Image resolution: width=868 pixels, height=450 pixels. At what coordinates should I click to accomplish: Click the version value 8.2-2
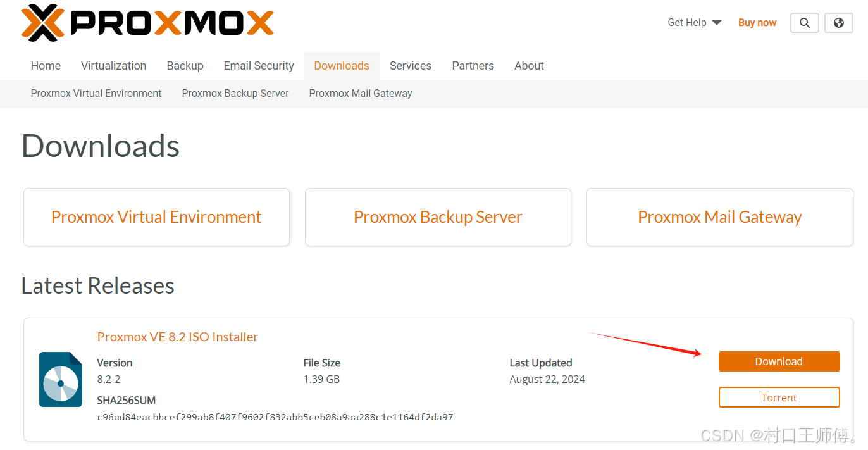tap(109, 379)
